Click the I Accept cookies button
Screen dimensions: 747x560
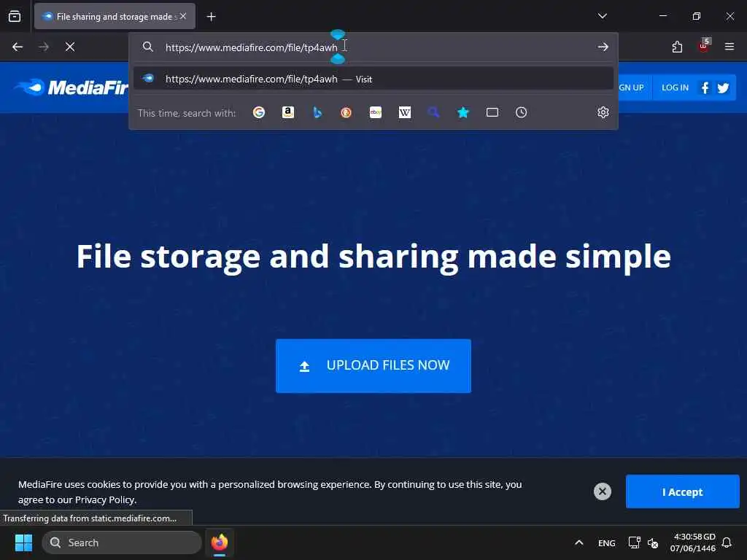click(683, 491)
